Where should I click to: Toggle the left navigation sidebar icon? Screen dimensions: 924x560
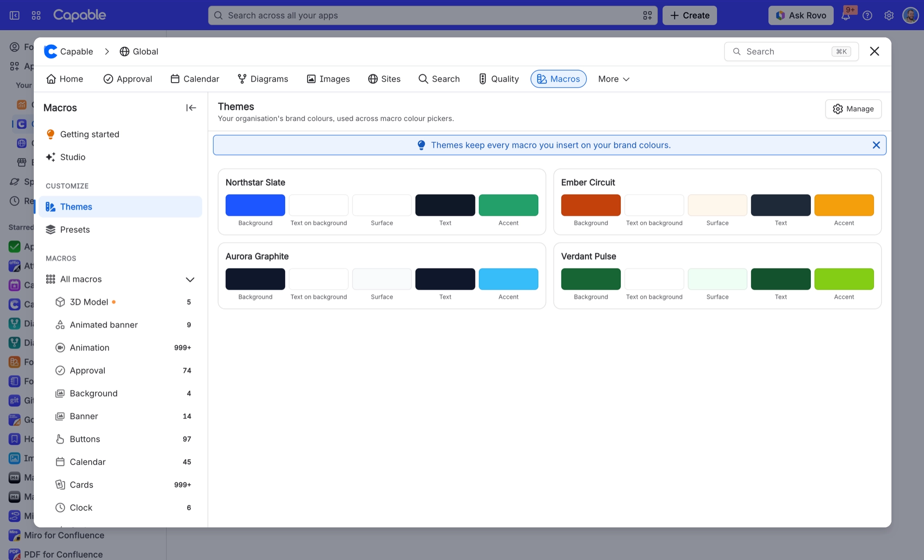coord(15,15)
